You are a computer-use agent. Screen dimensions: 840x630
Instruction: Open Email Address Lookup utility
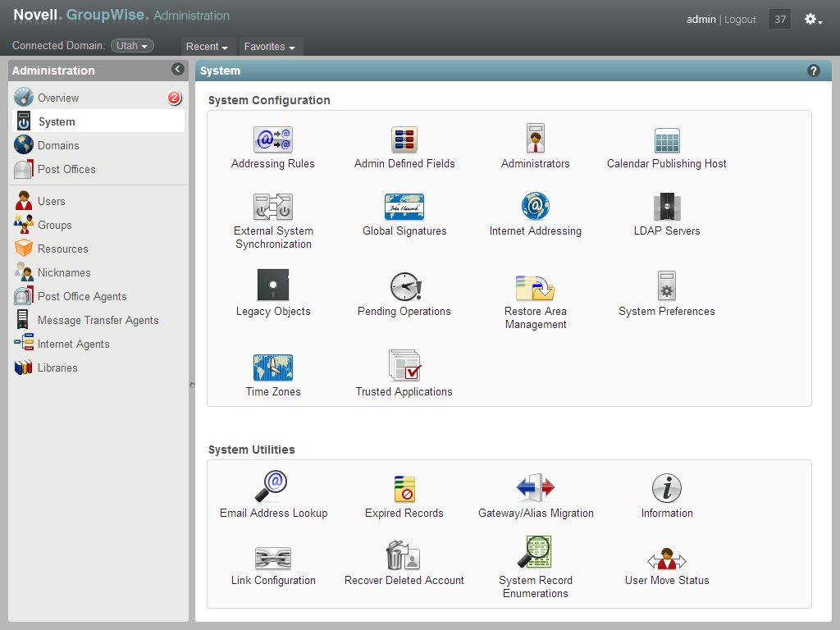[x=272, y=487]
